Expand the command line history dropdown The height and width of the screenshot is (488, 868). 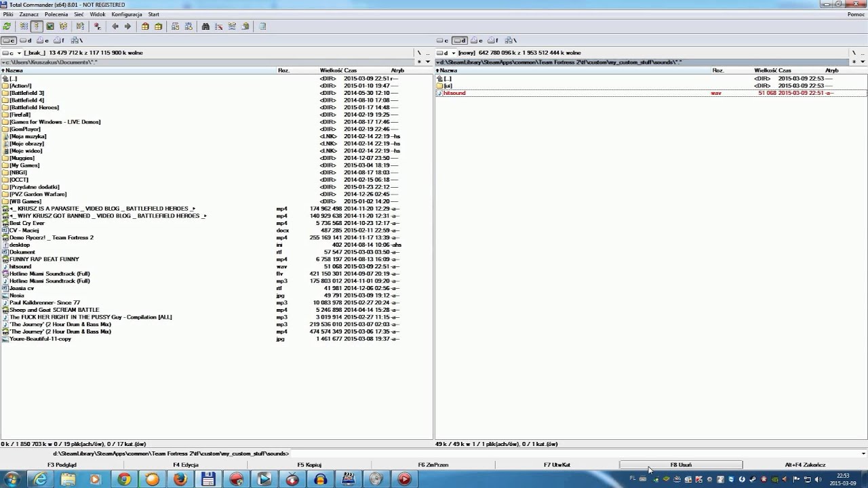tap(863, 453)
